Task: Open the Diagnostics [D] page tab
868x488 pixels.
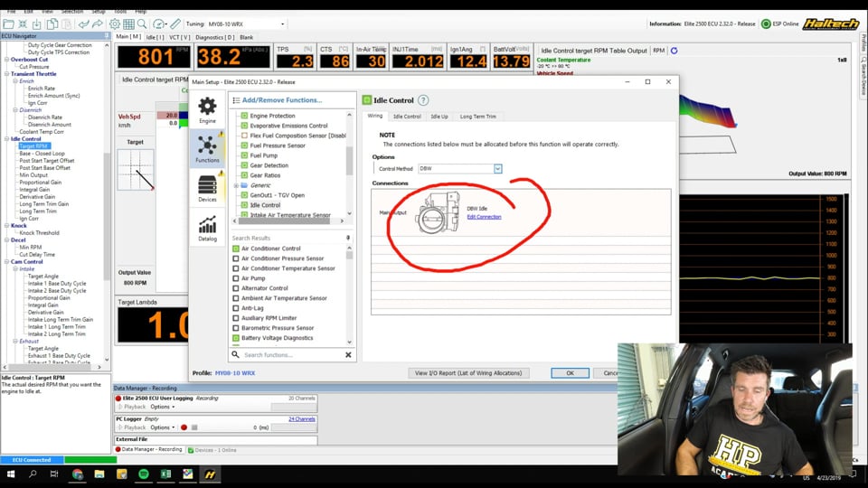Action: [215, 37]
